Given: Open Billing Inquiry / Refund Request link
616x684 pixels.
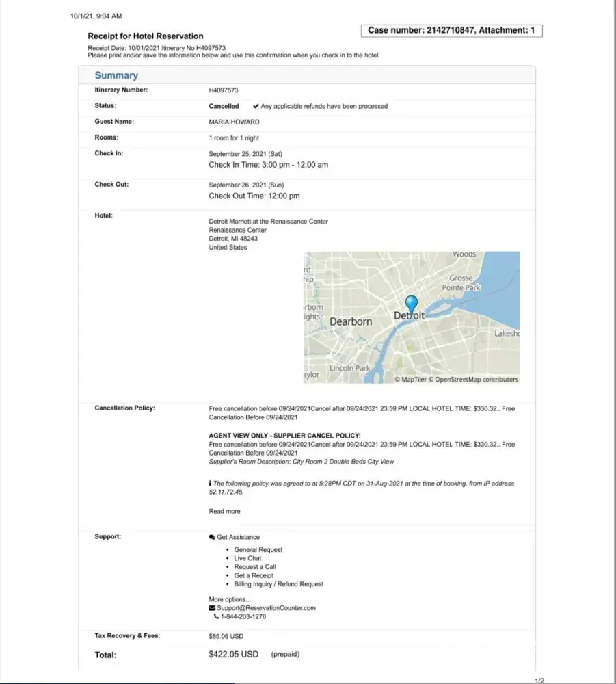Looking at the screenshot, I should click(x=278, y=584).
